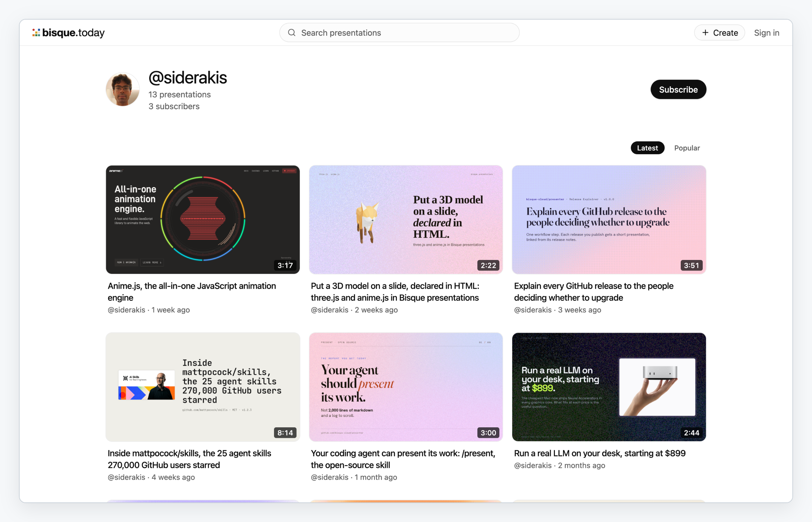Open the Create button
This screenshot has width=812, height=522.
click(719, 32)
